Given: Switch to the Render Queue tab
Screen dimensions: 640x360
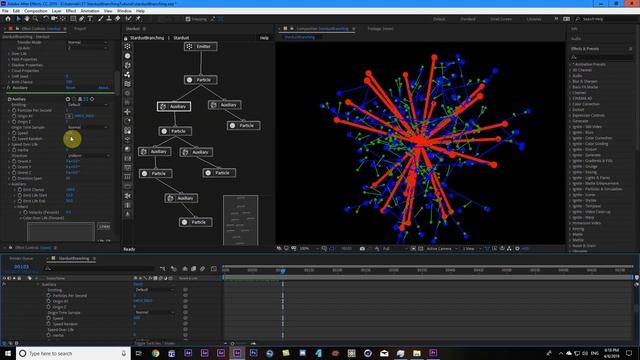Looking at the screenshot, I should (22, 258).
